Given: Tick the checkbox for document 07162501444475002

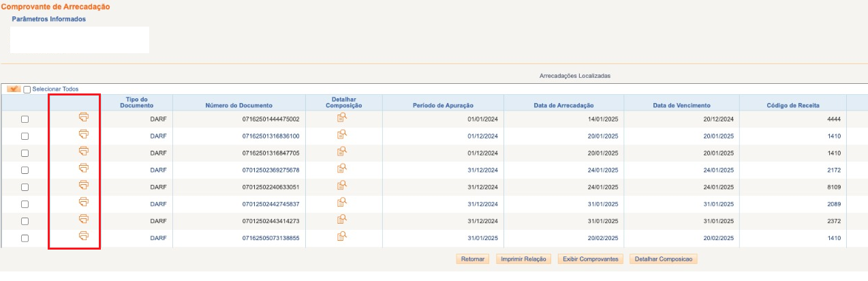Looking at the screenshot, I should [25, 119].
